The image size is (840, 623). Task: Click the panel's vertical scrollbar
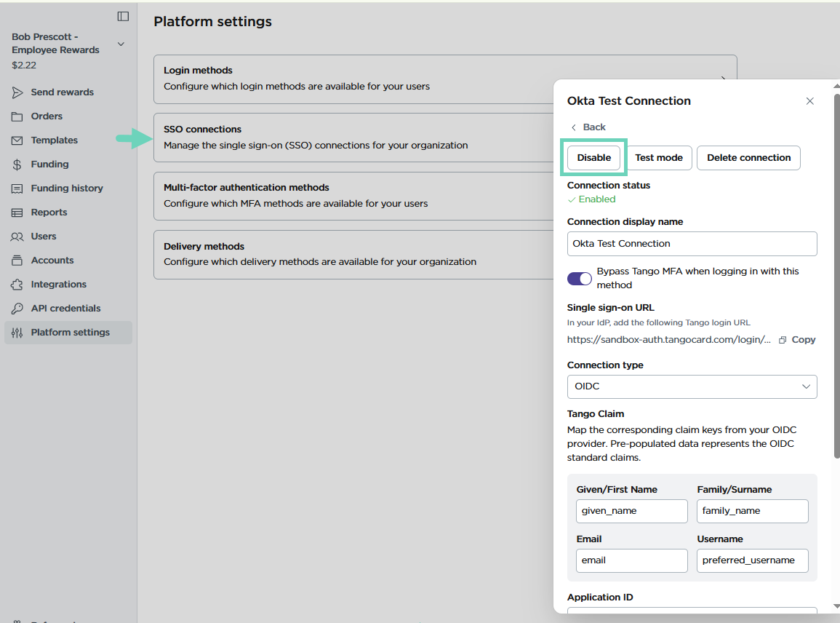(x=837, y=276)
